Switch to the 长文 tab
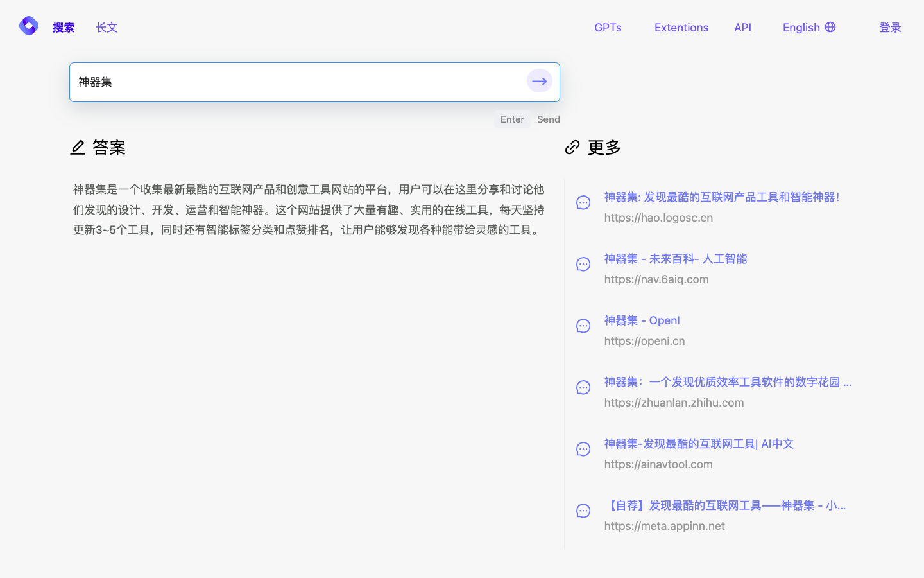 107,28
